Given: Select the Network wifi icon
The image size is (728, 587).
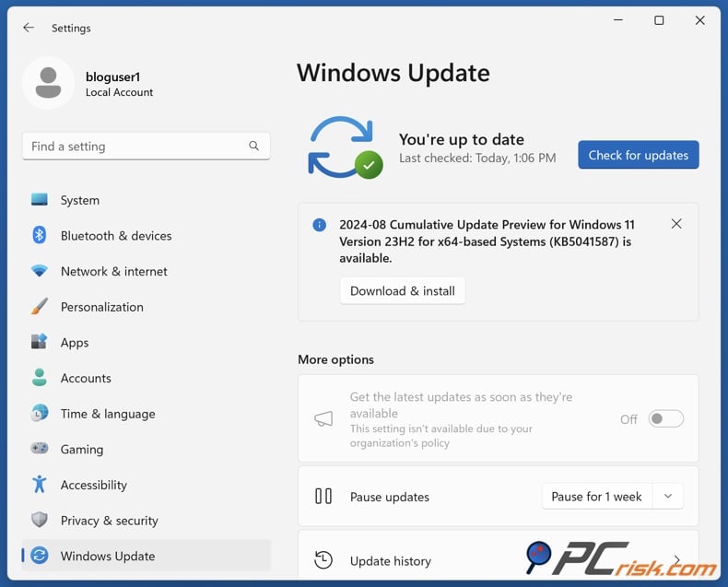Looking at the screenshot, I should pyautogui.click(x=40, y=271).
